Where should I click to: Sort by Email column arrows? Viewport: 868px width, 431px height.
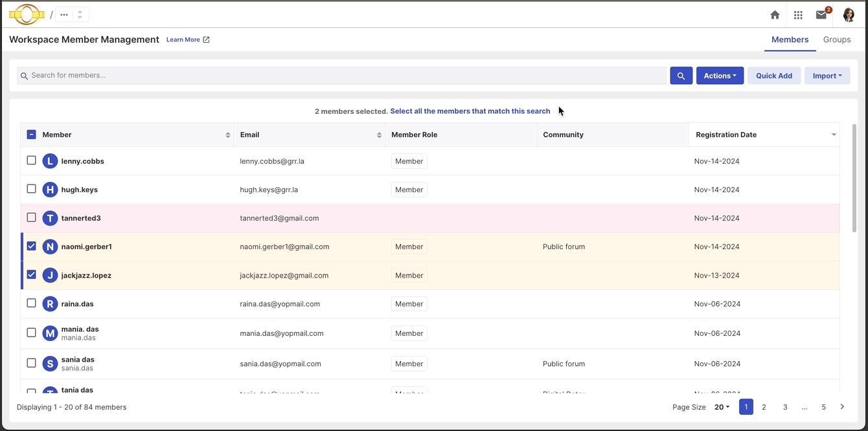pos(379,135)
